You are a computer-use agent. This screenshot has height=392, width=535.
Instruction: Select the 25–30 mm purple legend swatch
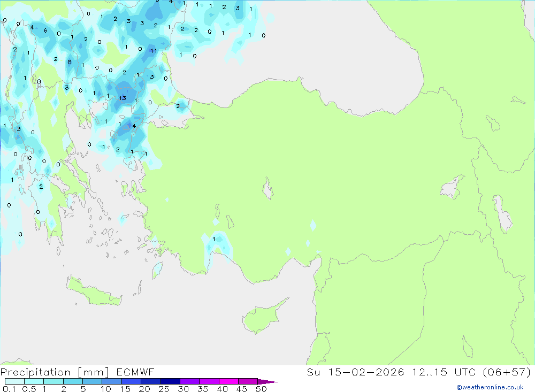pos(170,381)
